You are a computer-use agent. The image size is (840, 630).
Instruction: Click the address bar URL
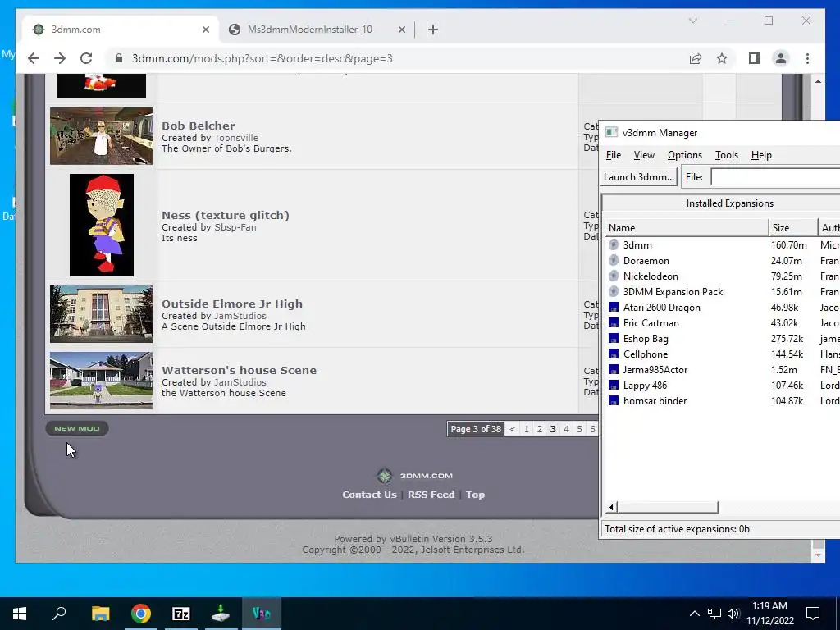pyautogui.click(x=262, y=58)
